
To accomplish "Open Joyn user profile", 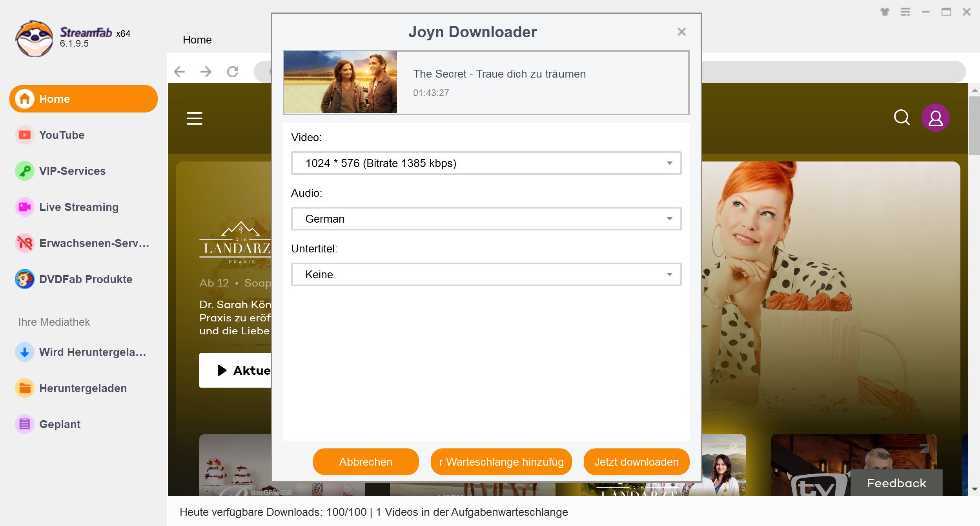I will coord(936,118).
